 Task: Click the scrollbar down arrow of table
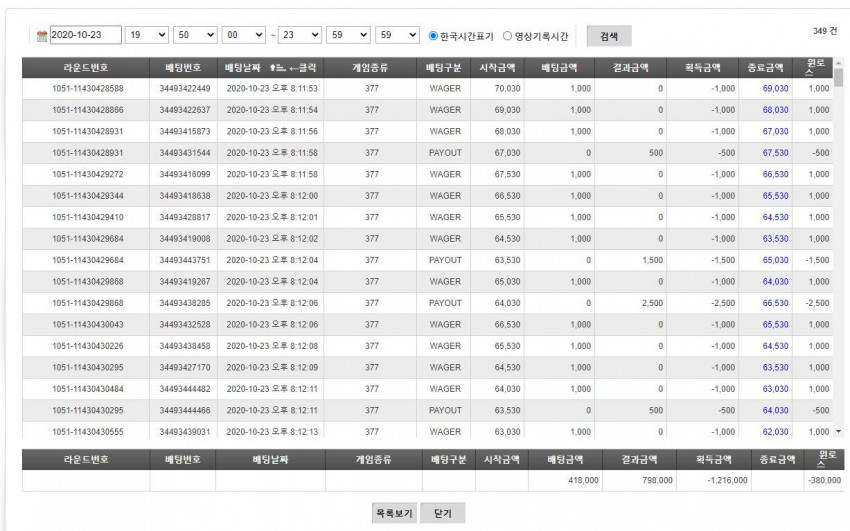tap(839, 431)
